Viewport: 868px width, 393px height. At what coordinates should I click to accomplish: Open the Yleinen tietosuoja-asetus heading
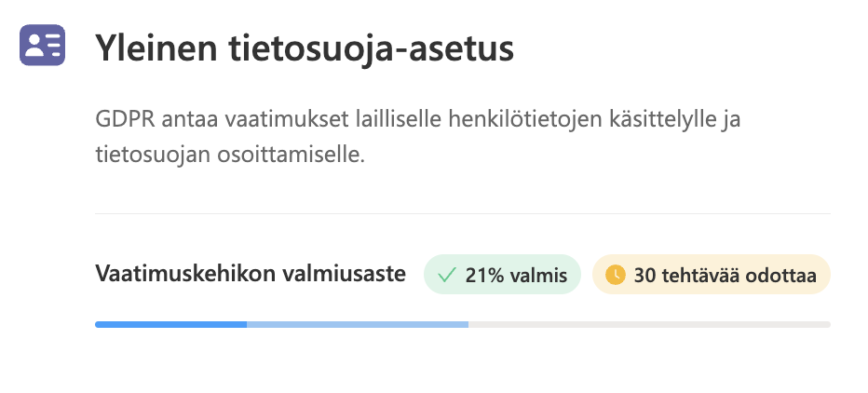click(x=305, y=48)
